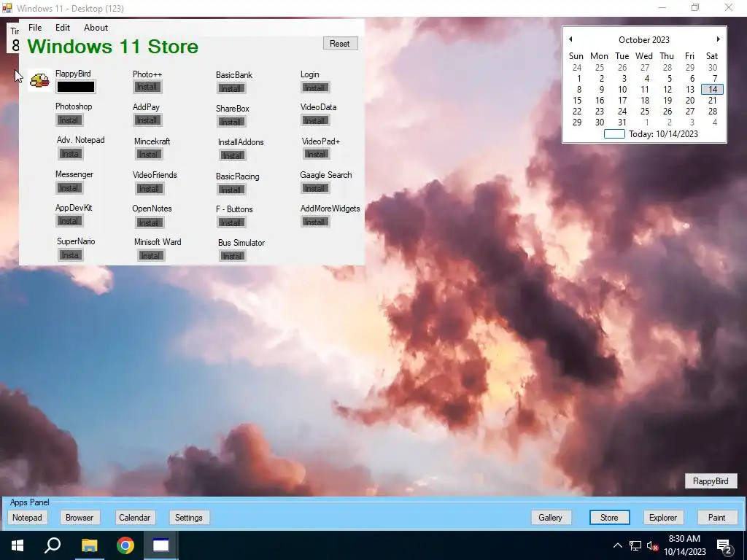Image resolution: width=747 pixels, height=560 pixels.
Task: Install Photoshop app
Action: coord(69,120)
